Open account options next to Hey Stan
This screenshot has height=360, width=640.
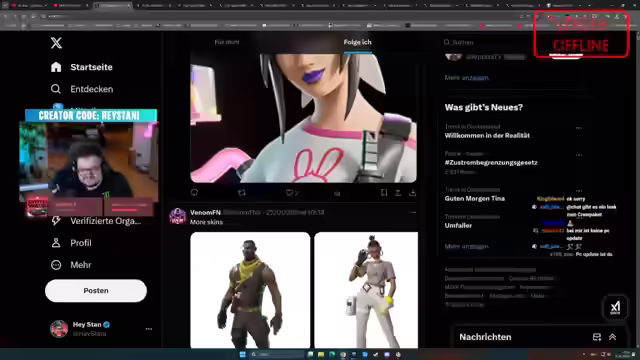click(149, 329)
